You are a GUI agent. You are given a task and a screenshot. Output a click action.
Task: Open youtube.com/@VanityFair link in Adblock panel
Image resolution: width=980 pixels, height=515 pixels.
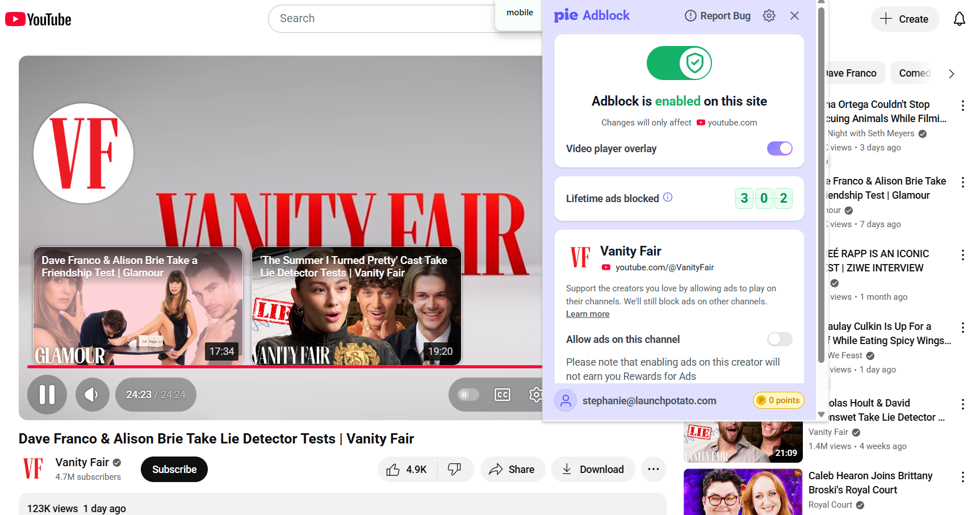coord(664,267)
